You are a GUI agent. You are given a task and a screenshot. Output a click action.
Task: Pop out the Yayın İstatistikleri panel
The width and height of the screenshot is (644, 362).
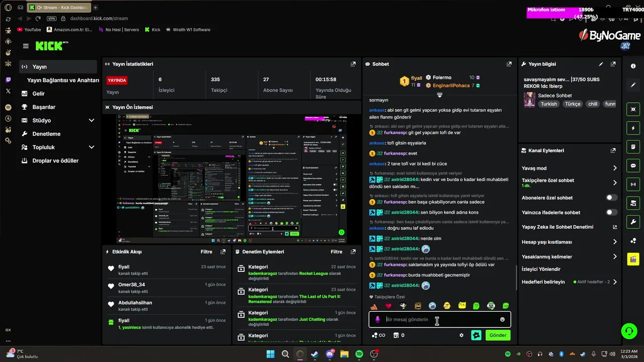(353, 64)
